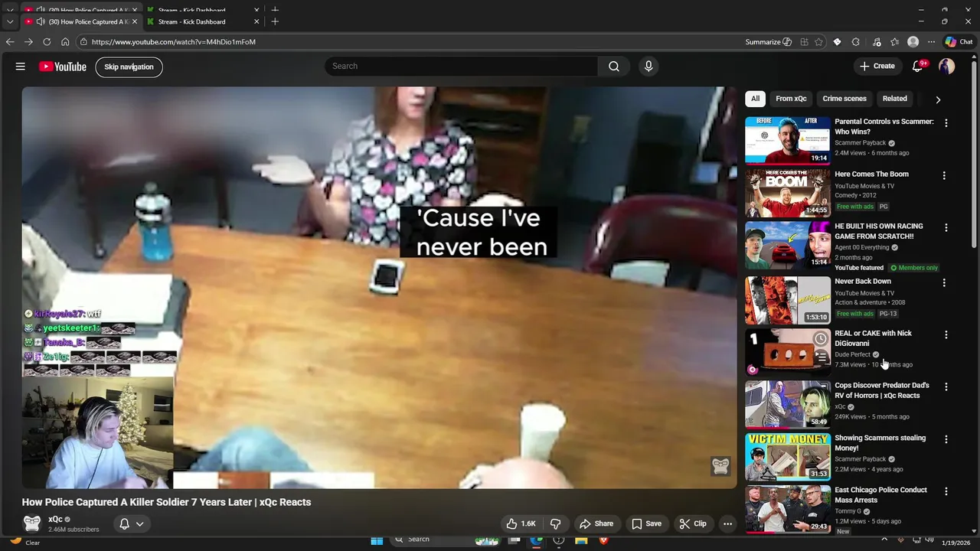
Task: Click the Create button
Action: click(x=877, y=67)
